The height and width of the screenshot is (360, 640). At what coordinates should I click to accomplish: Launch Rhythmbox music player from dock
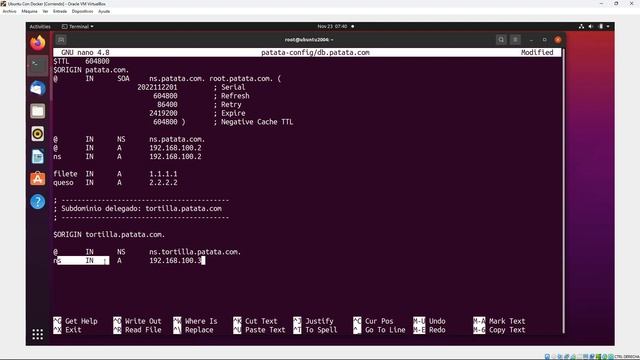pyautogui.click(x=38, y=134)
